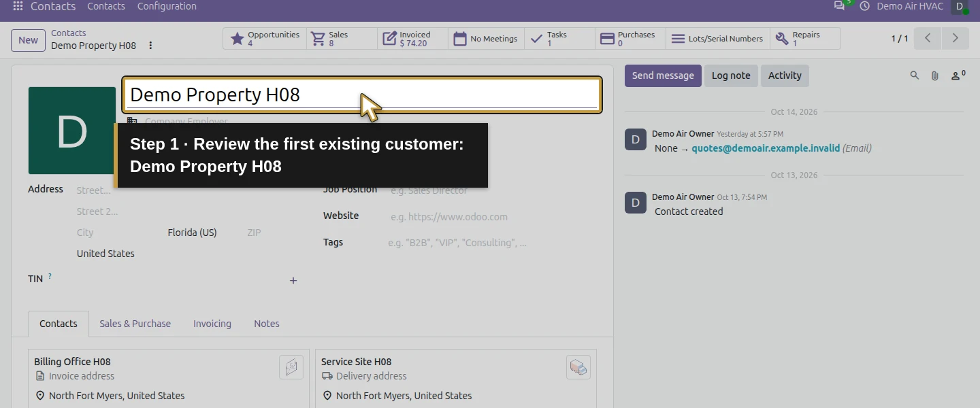Open the Tags selection field

[x=493, y=243]
